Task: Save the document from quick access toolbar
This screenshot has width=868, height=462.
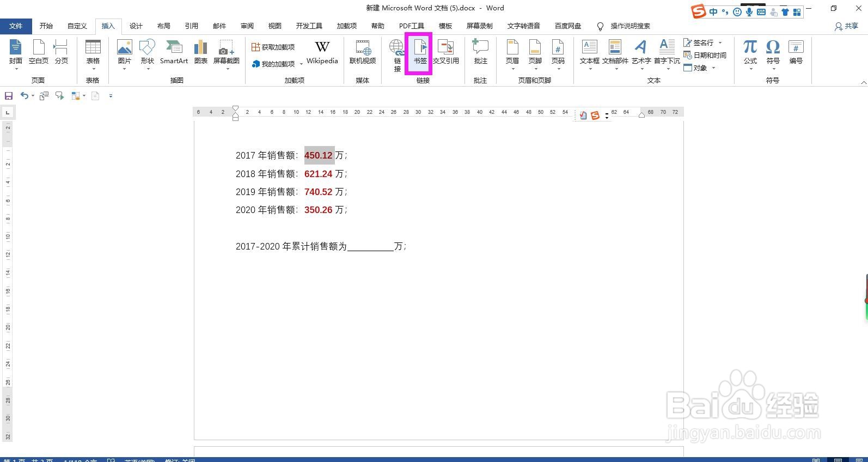Action: 9,96
